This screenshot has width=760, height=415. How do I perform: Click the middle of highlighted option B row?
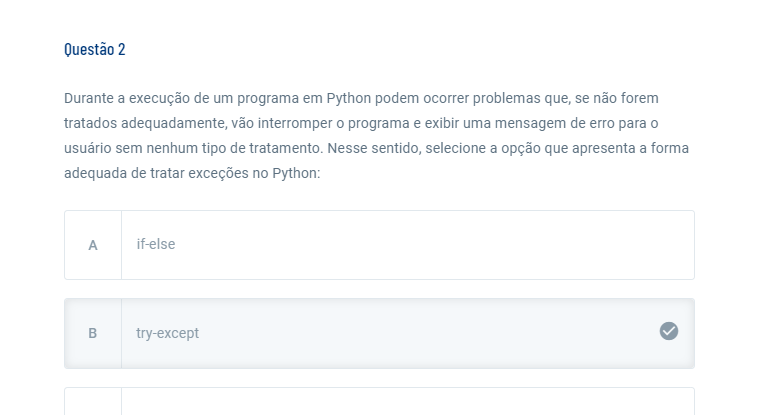(x=379, y=334)
